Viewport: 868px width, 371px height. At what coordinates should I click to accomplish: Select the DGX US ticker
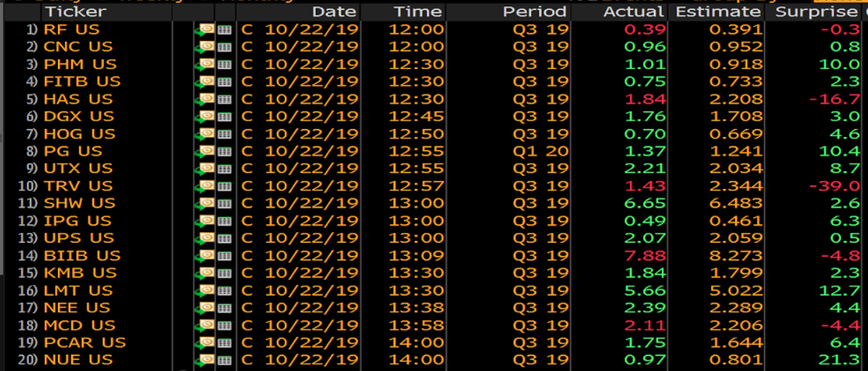coord(78,116)
